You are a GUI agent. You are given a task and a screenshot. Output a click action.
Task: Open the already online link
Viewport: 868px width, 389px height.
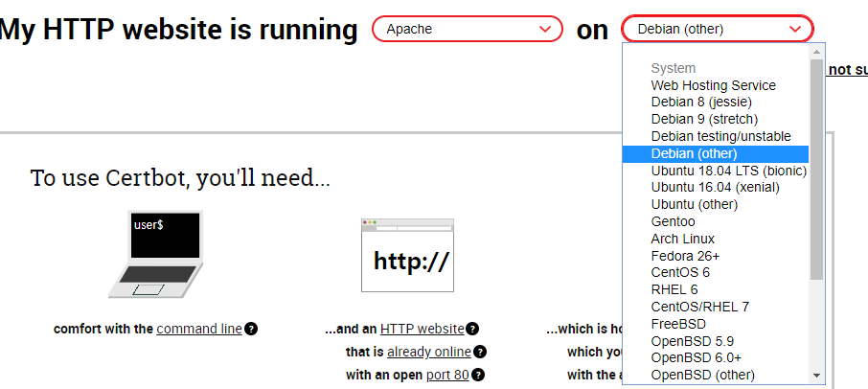click(429, 353)
